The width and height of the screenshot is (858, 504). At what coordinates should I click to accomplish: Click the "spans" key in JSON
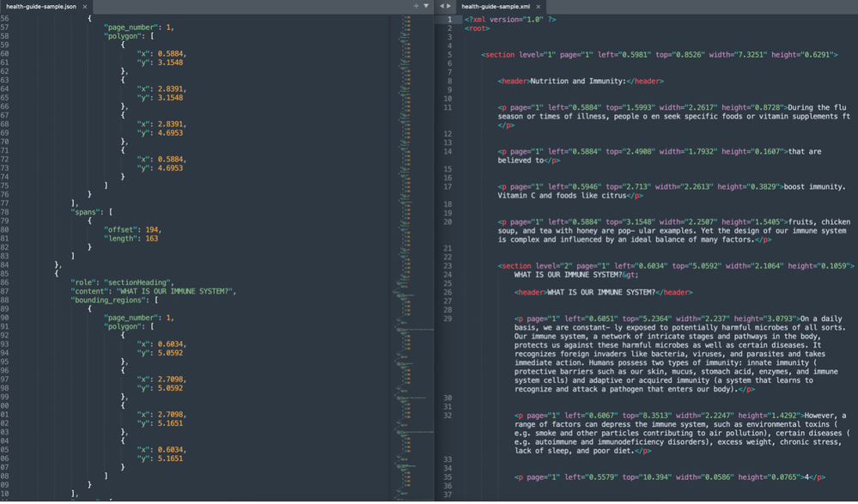coord(87,212)
